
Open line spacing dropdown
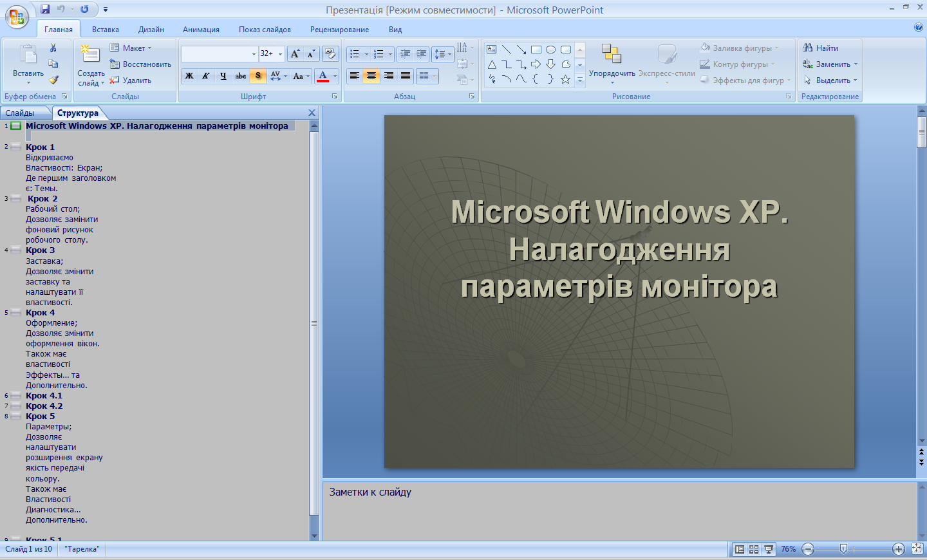(443, 54)
